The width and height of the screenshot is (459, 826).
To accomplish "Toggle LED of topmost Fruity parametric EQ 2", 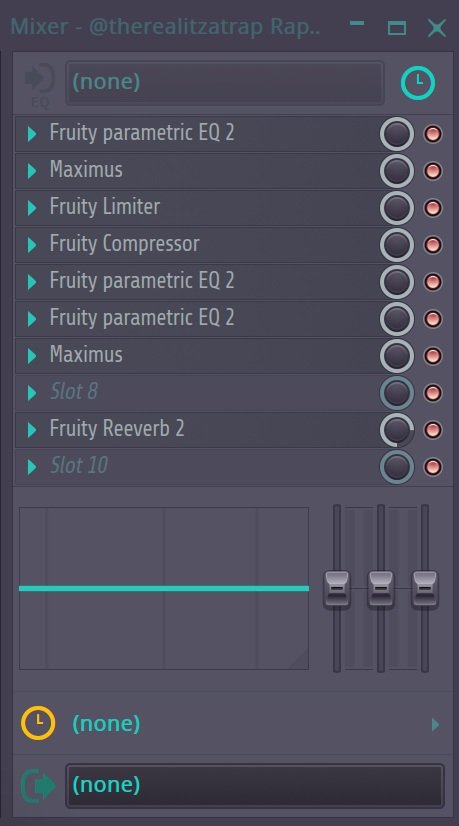I will [x=433, y=134].
